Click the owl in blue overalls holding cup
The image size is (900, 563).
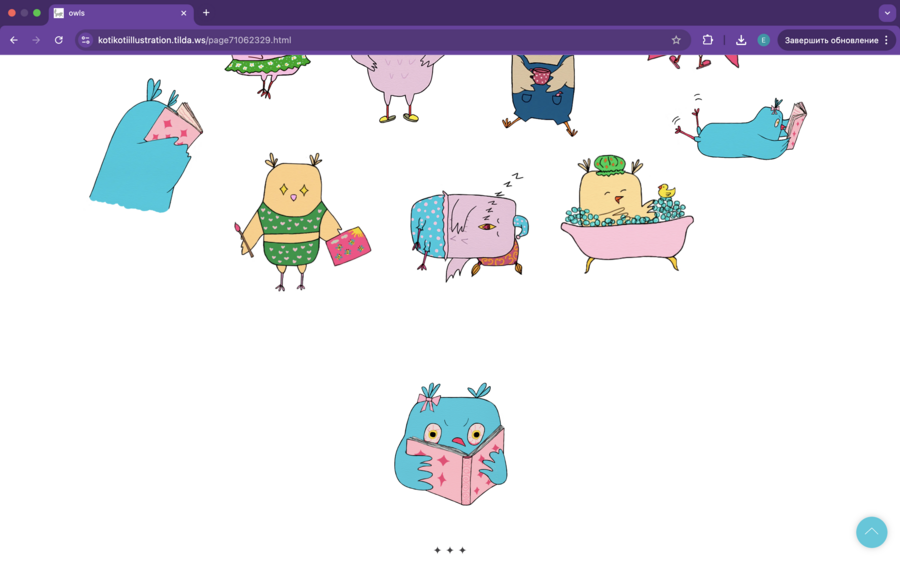click(x=540, y=95)
